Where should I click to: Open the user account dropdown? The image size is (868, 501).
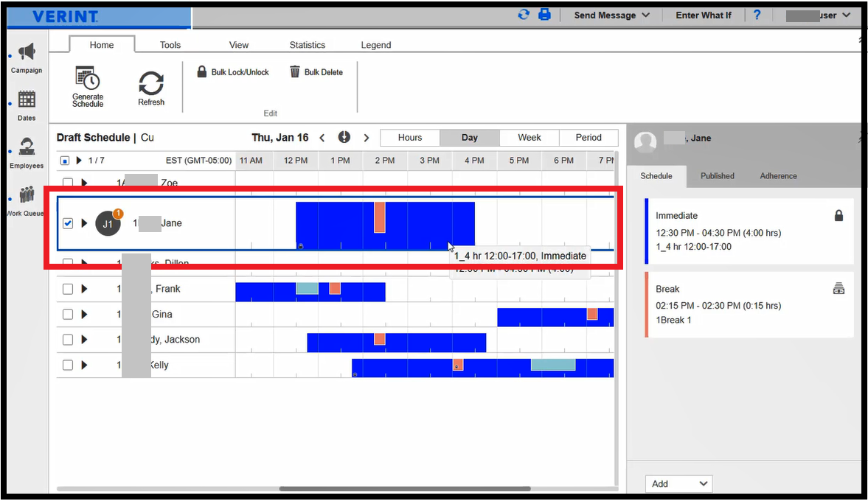818,15
